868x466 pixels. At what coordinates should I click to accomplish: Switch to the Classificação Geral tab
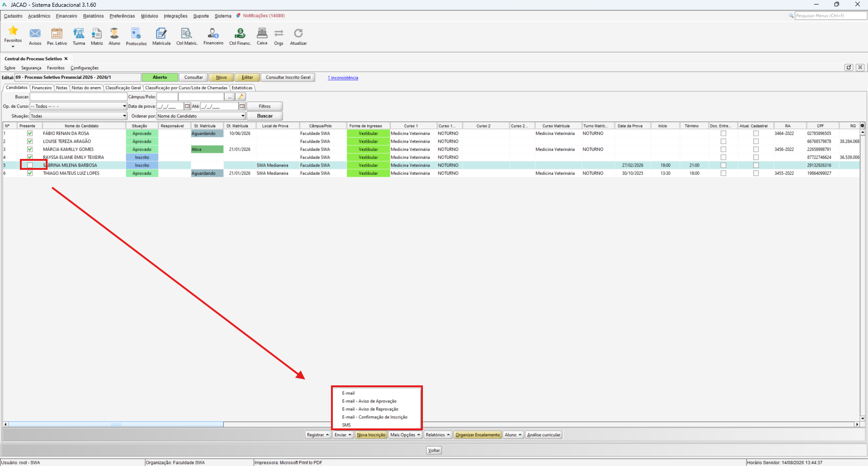pyautogui.click(x=123, y=88)
